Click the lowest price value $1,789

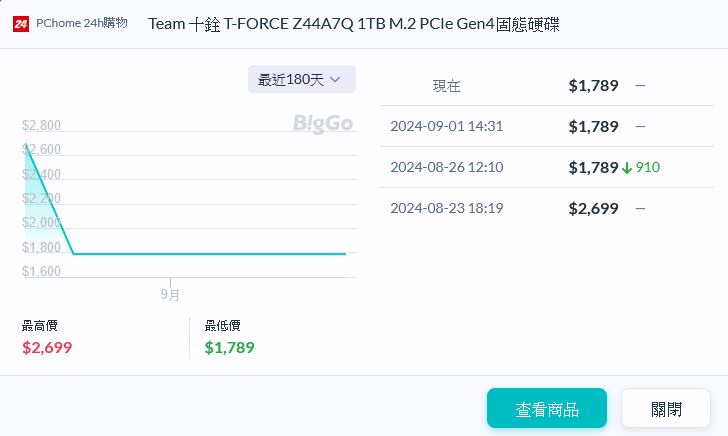pyautogui.click(x=229, y=348)
